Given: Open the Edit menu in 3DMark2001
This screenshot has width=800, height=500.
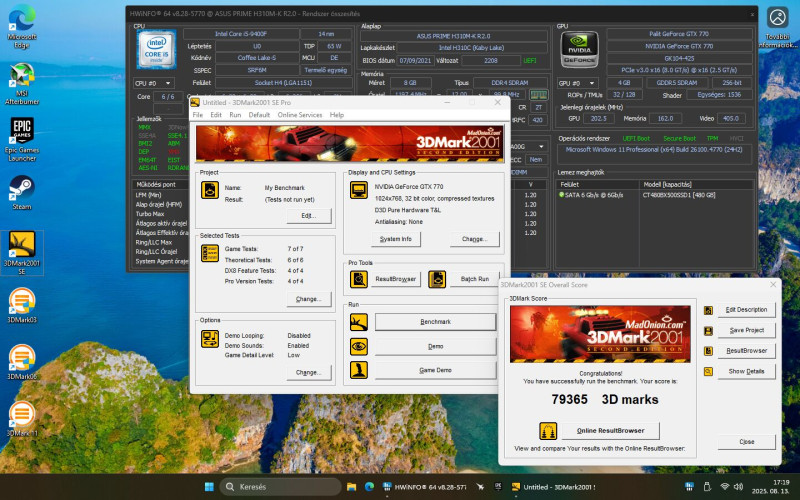Looking at the screenshot, I should [216, 115].
